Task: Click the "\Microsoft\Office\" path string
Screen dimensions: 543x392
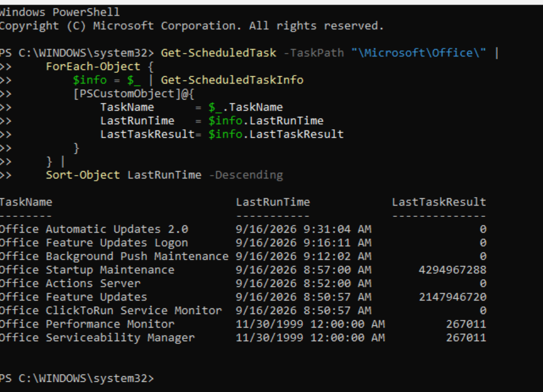Action: coord(418,53)
